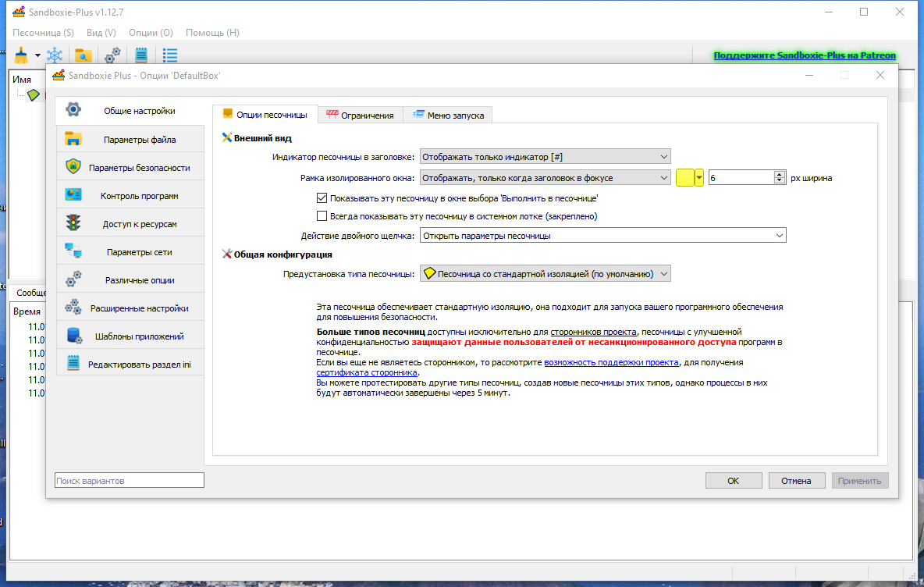Click the yellow border color swatch
Screen dimensions: 924x587
click(x=684, y=178)
